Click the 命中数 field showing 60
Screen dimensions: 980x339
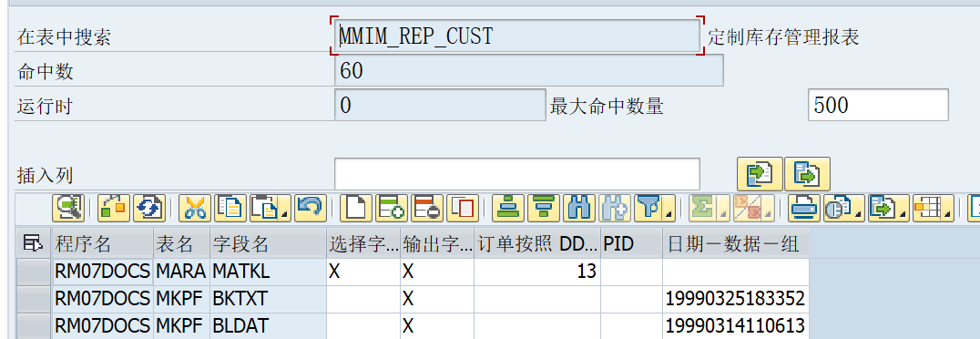529,71
